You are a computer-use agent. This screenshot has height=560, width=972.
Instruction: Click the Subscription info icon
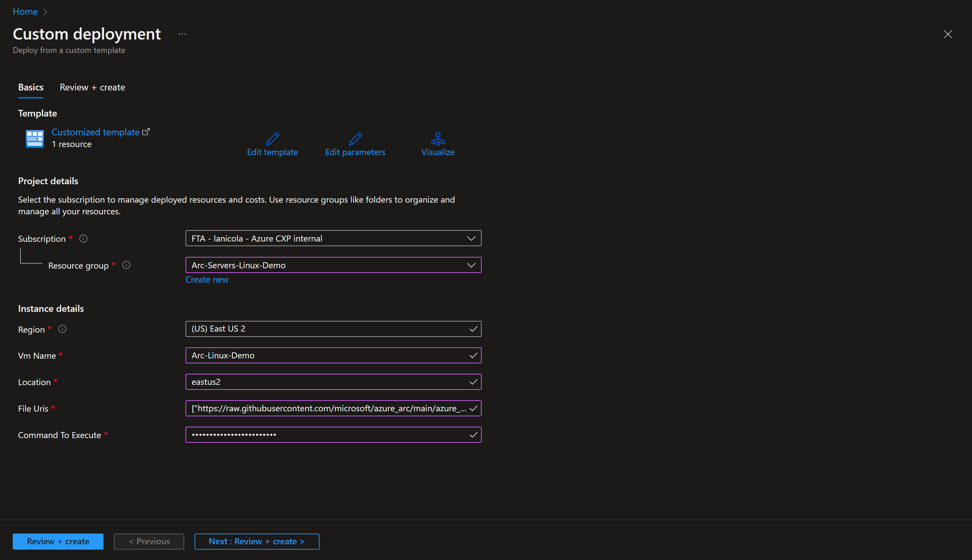pos(83,238)
